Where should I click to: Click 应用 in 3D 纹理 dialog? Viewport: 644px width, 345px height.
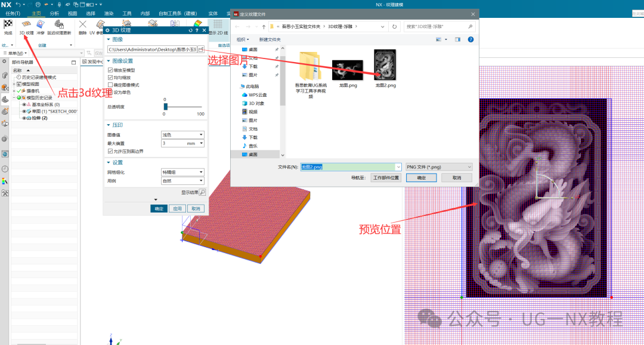(177, 208)
